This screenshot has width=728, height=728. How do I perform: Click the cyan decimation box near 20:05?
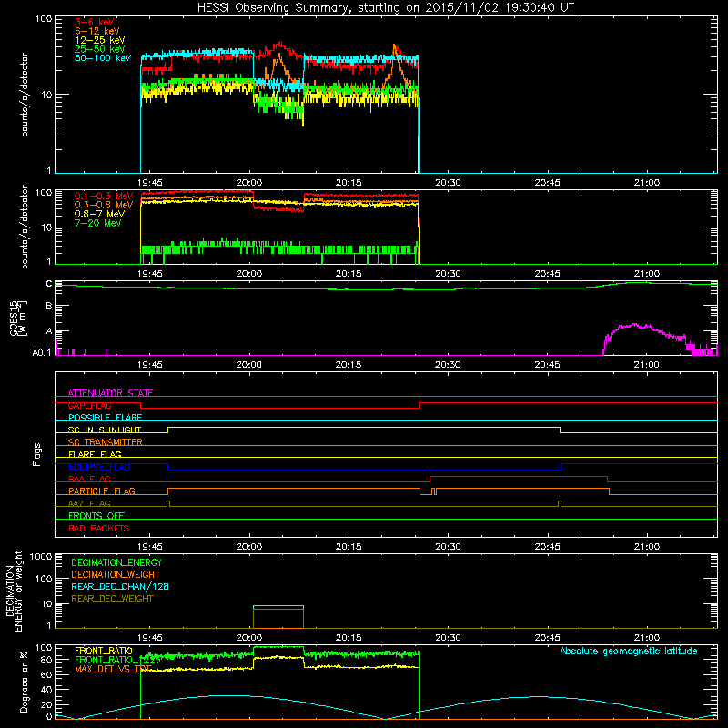278,606
